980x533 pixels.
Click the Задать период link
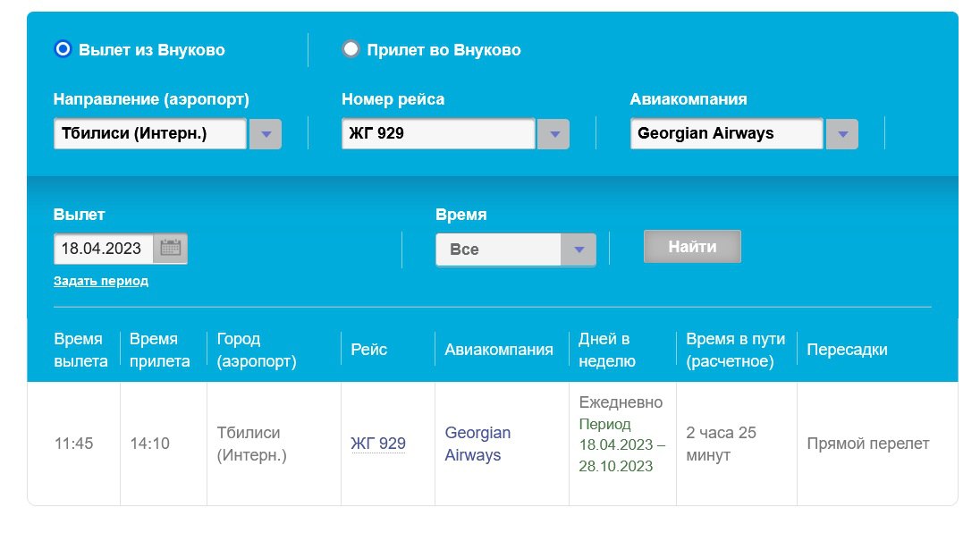[101, 281]
